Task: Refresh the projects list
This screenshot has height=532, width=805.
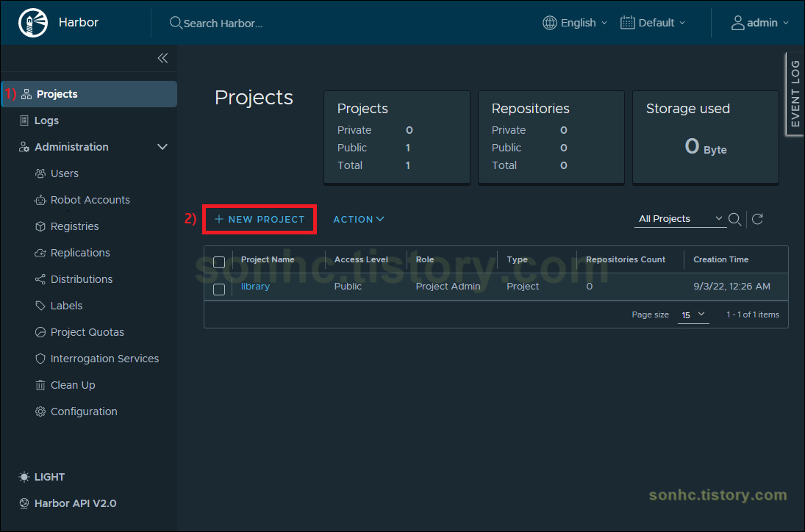Action: point(757,219)
